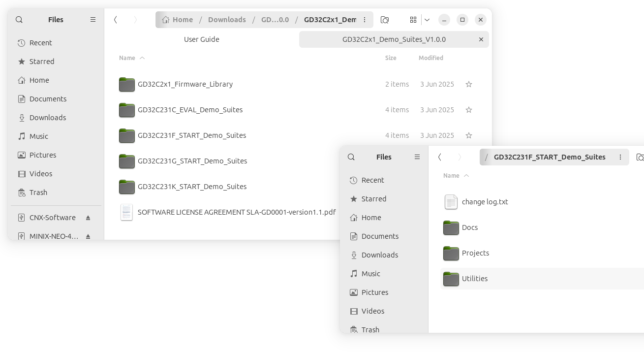Open Downloads in the front window sidebar
The height and width of the screenshot is (353, 644).
pos(384,255)
